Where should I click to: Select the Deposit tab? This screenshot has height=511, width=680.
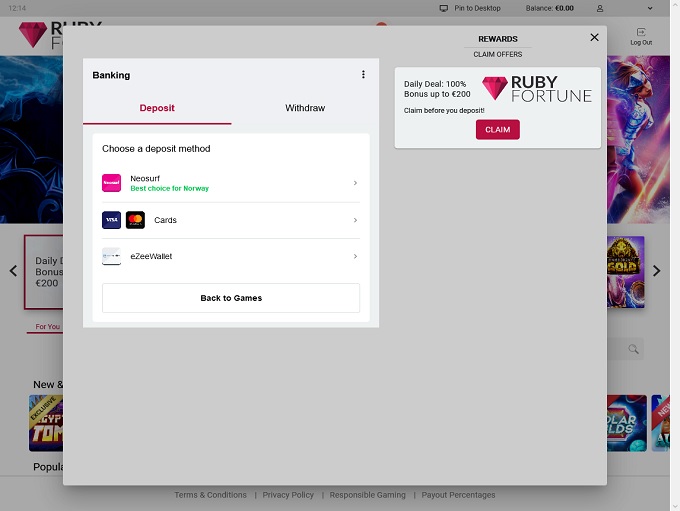coord(157,108)
